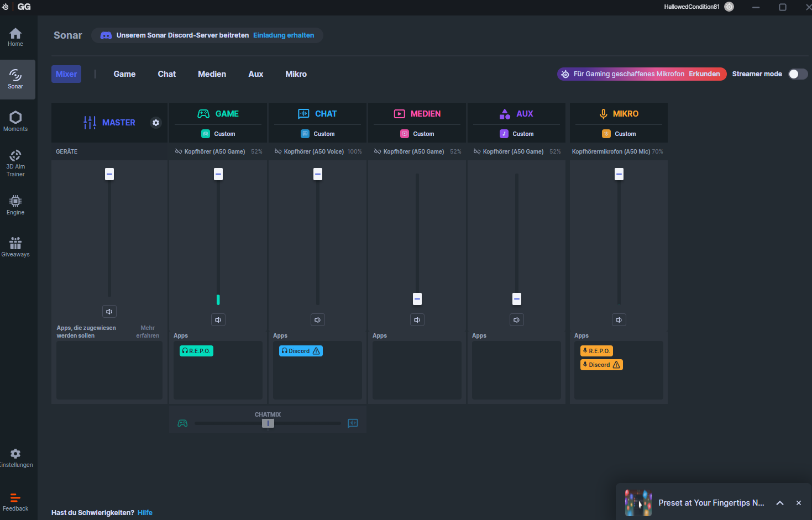Click the preset notification thumbnail image
The image size is (812, 520).
point(638,503)
